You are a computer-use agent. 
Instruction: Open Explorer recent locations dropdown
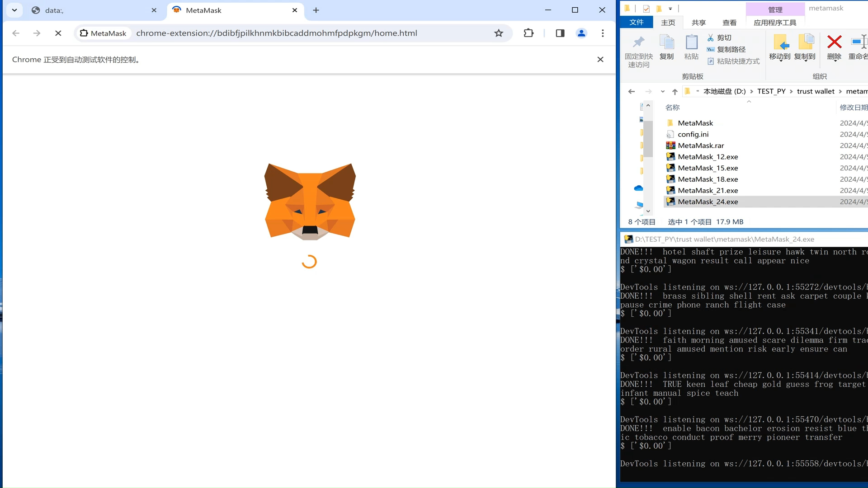tap(663, 91)
